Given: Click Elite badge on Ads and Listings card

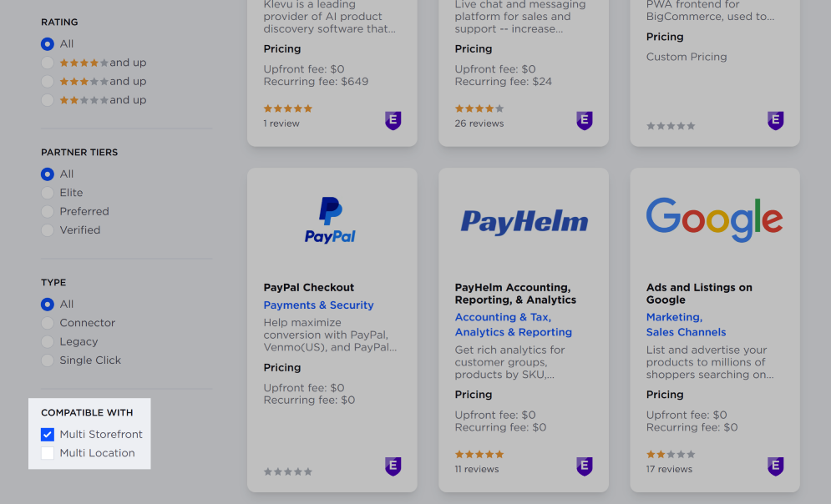Looking at the screenshot, I should 776,466.
